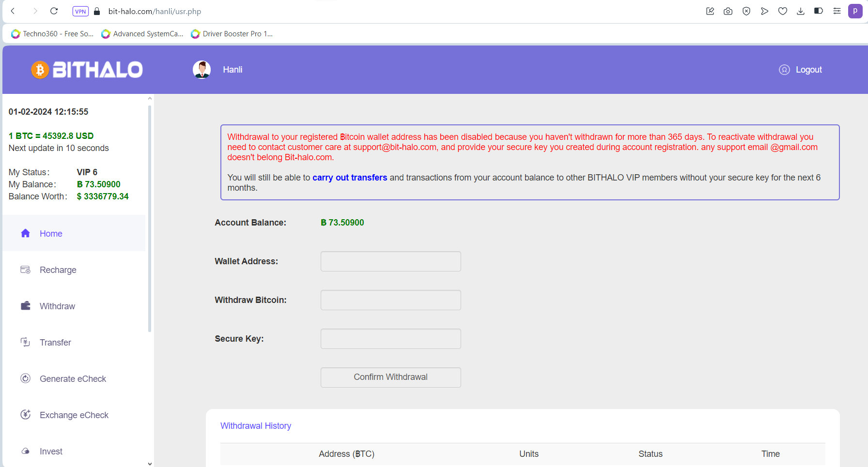Click the Withdraw wallet icon
The width and height of the screenshot is (868, 467).
pos(26,306)
